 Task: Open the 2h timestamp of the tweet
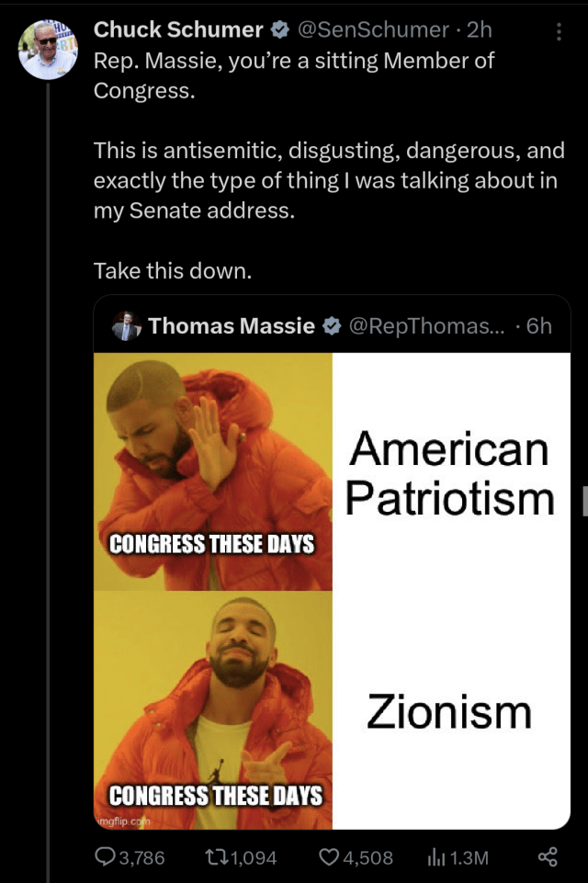coord(480,29)
